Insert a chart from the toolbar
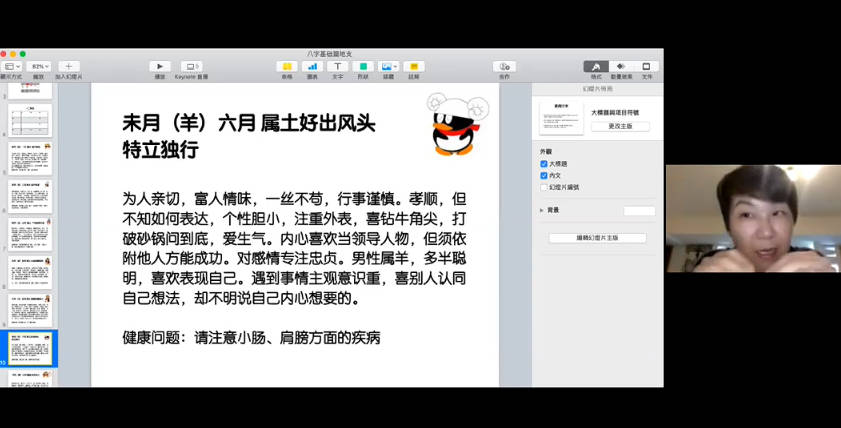841x428 pixels. [x=312, y=66]
